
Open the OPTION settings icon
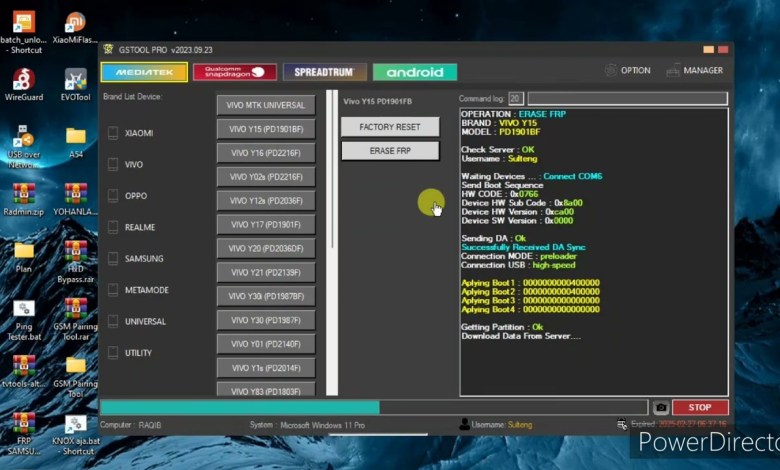tap(611, 70)
